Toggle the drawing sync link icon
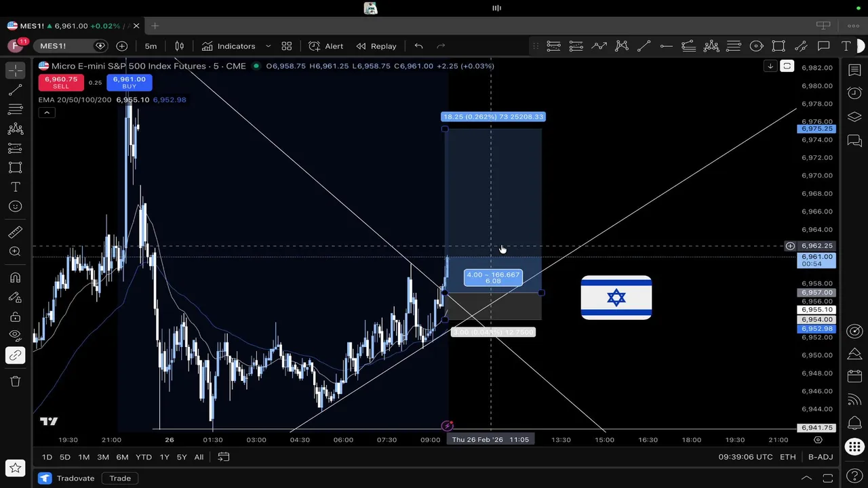 pyautogui.click(x=16, y=356)
